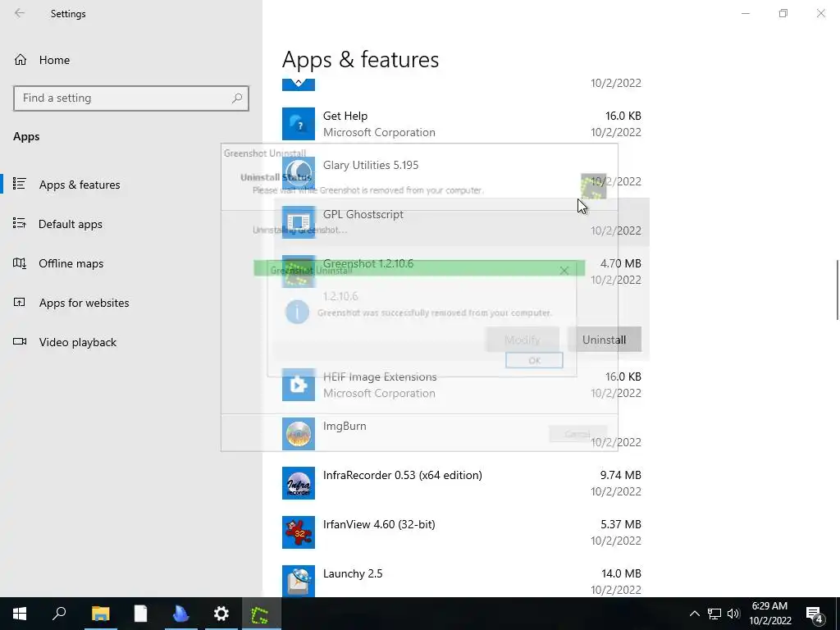Click the Get Help entry name
Screen dimensions: 840x630
345,116
